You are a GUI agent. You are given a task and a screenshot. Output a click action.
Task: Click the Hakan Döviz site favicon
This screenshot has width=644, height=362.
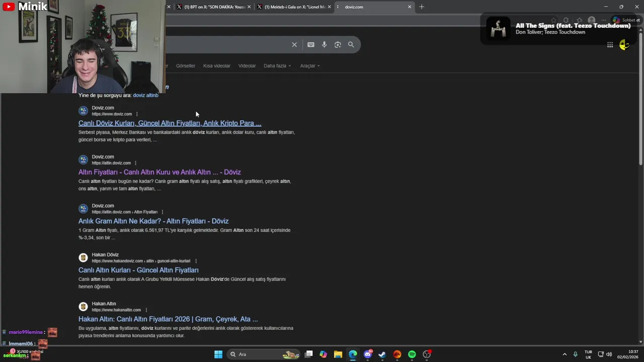tap(83, 257)
